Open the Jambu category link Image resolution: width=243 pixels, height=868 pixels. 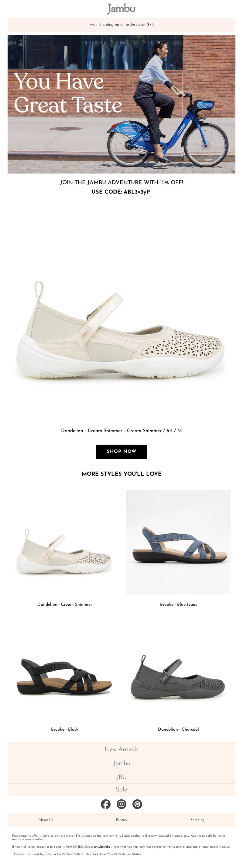[122, 763]
